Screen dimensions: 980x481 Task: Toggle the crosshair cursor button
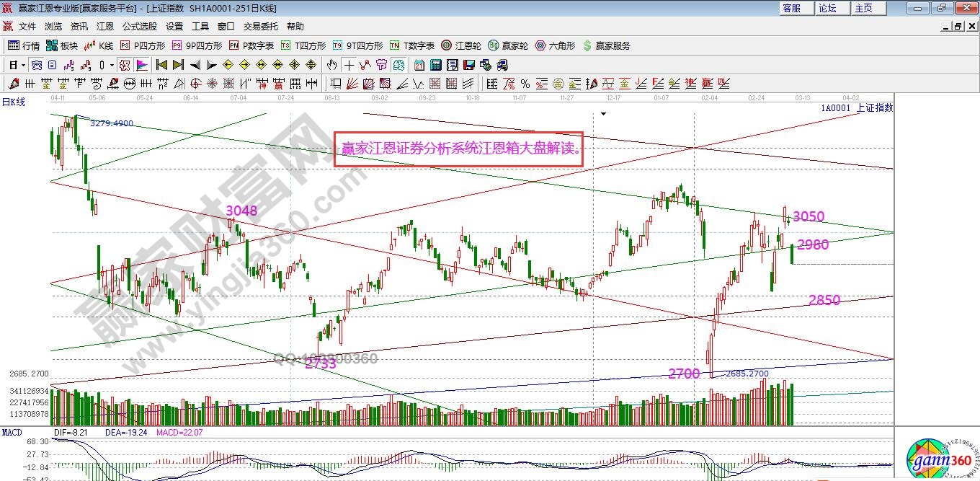pyautogui.click(x=349, y=65)
